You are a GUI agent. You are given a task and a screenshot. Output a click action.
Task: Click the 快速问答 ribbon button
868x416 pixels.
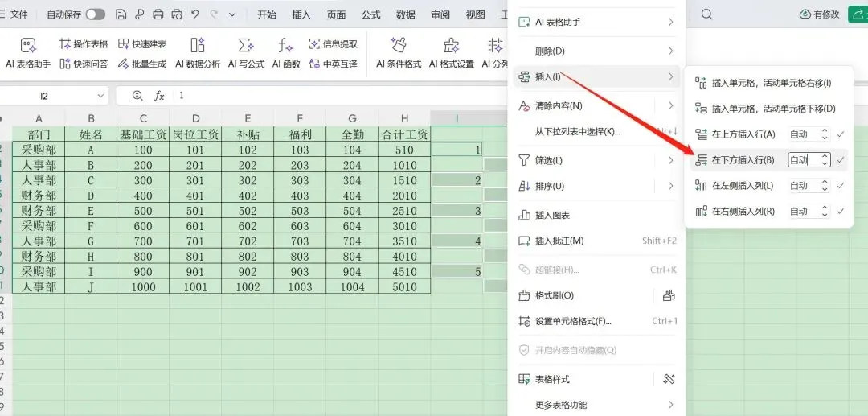[x=84, y=64]
